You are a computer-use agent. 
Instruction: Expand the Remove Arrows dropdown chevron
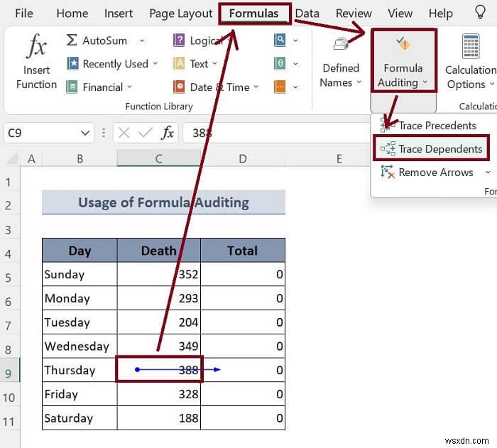(488, 173)
